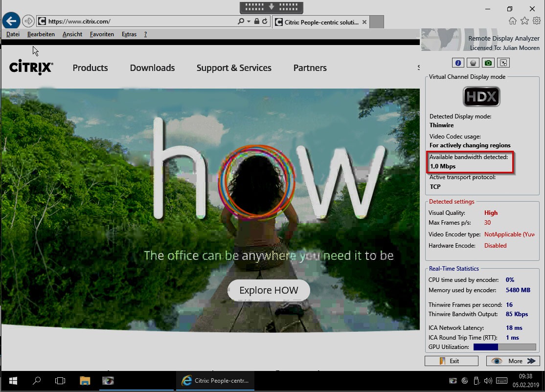The image size is (545, 392).
Task: Click the compact-window icon in the analyzer
Action: click(x=503, y=63)
